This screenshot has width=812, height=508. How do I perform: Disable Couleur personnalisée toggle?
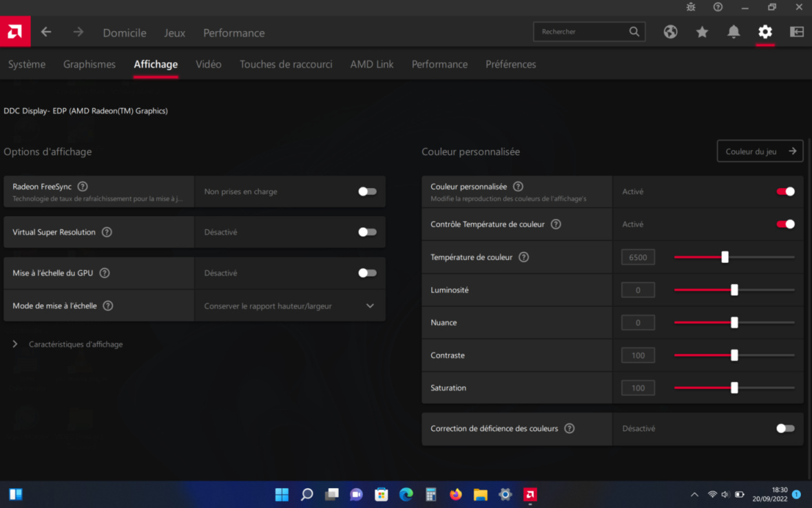[x=785, y=191]
